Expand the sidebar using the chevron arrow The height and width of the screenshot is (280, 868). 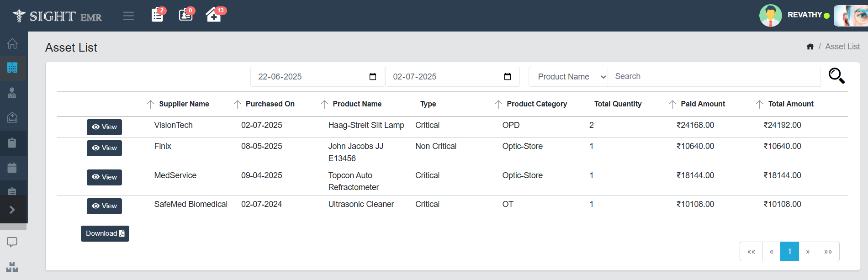pos(12,210)
